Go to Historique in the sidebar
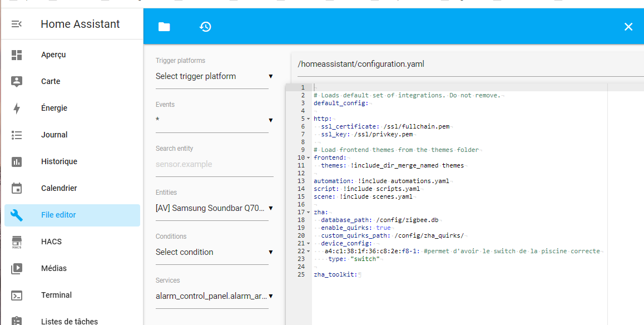 [59, 161]
